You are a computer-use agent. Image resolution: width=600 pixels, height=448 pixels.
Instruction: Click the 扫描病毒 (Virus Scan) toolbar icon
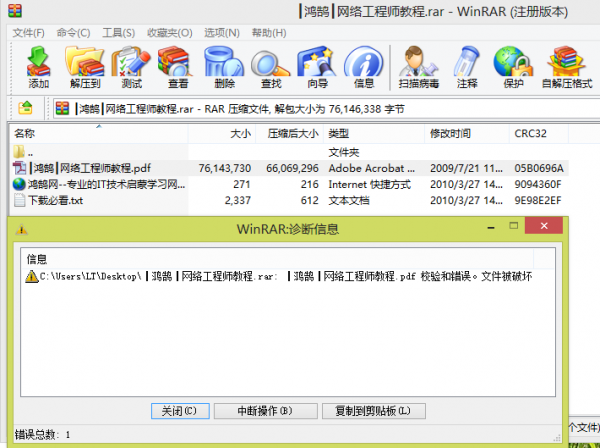coord(419,67)
